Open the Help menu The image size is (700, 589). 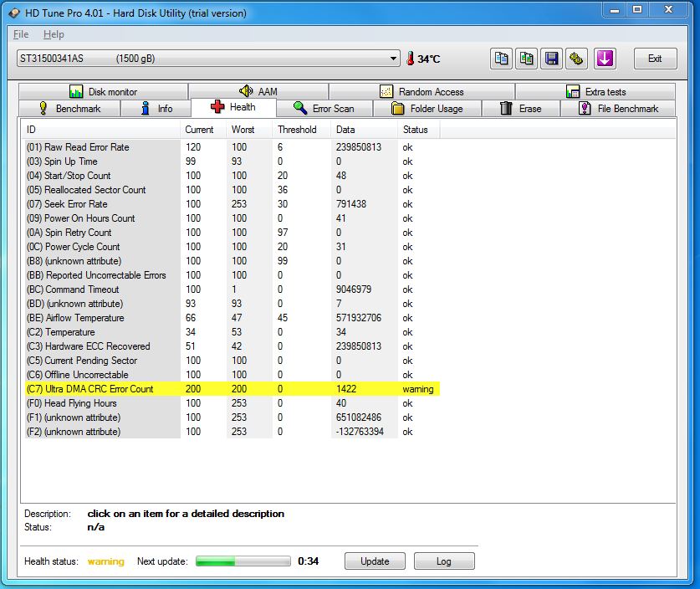point(54,34)
